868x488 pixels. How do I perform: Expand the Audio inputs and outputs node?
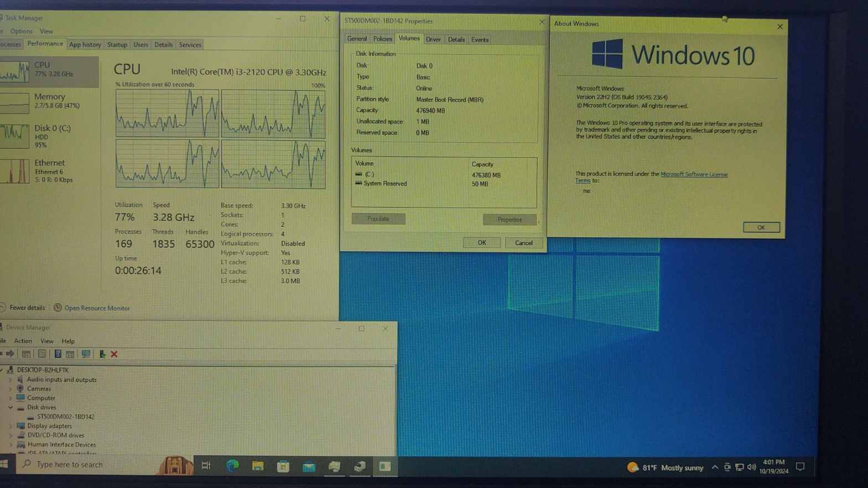pyautogui.click(x=11, y=380)
